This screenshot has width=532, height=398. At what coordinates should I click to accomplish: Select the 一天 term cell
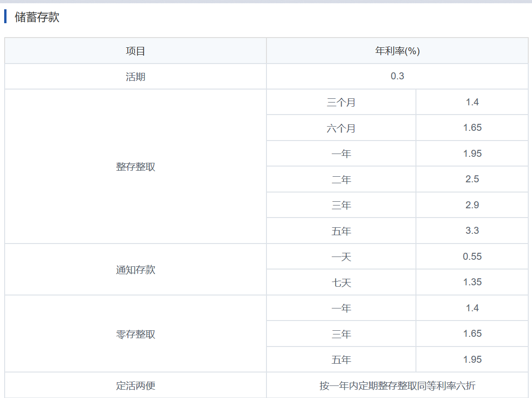341,257
